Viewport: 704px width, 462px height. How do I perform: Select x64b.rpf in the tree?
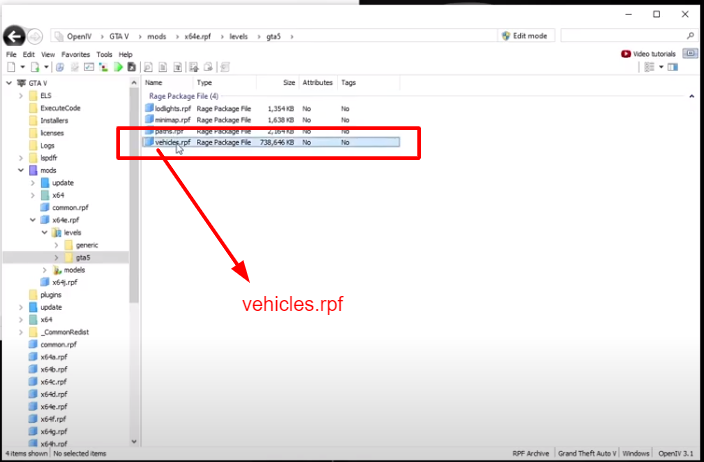(x=54, y=370)
